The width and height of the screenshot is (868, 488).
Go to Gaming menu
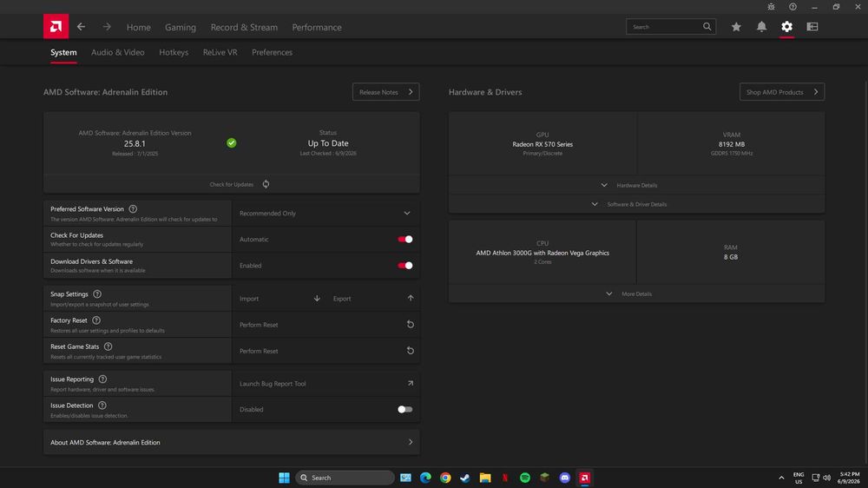click(x=181, y=27)
